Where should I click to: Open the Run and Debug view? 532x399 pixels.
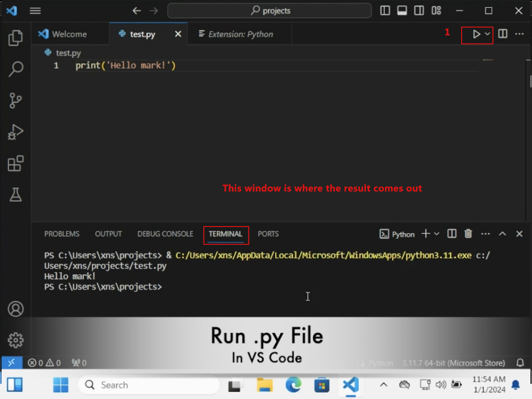[15, 132]
